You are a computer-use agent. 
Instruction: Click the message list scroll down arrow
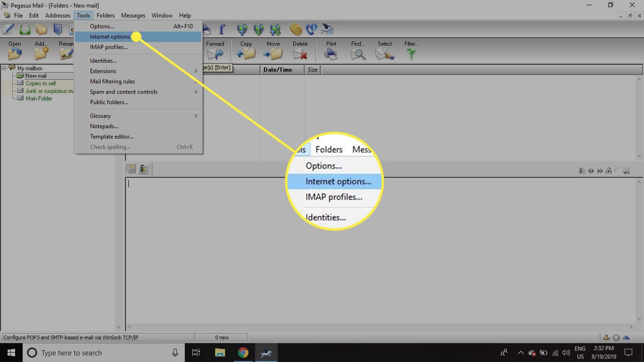640,156
